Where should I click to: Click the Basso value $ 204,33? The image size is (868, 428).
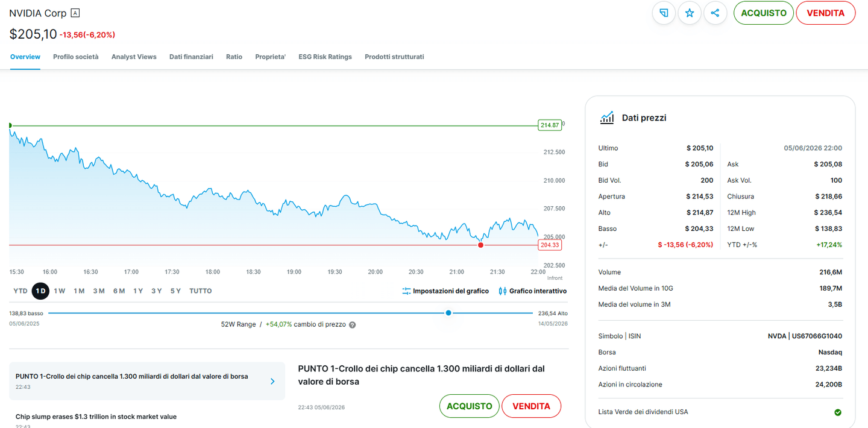699,229
